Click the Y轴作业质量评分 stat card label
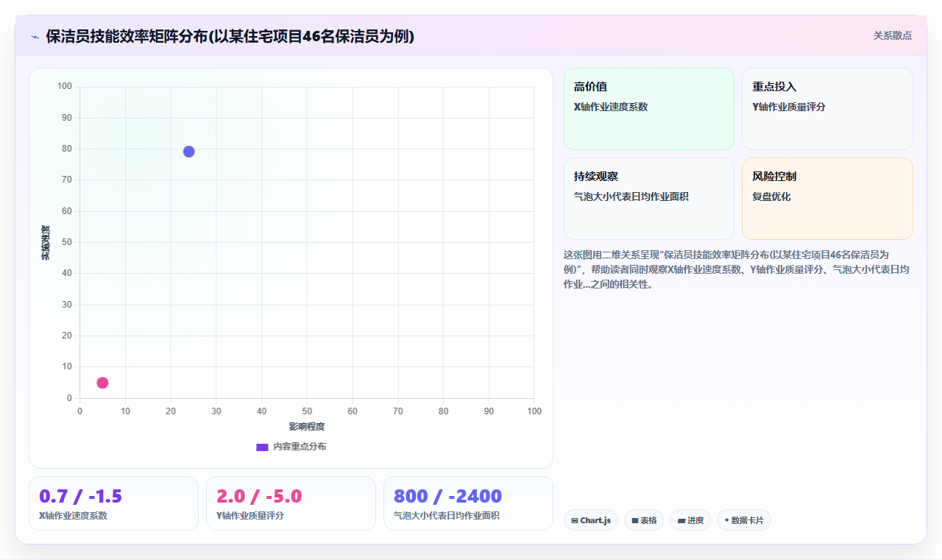 point(250,516)
